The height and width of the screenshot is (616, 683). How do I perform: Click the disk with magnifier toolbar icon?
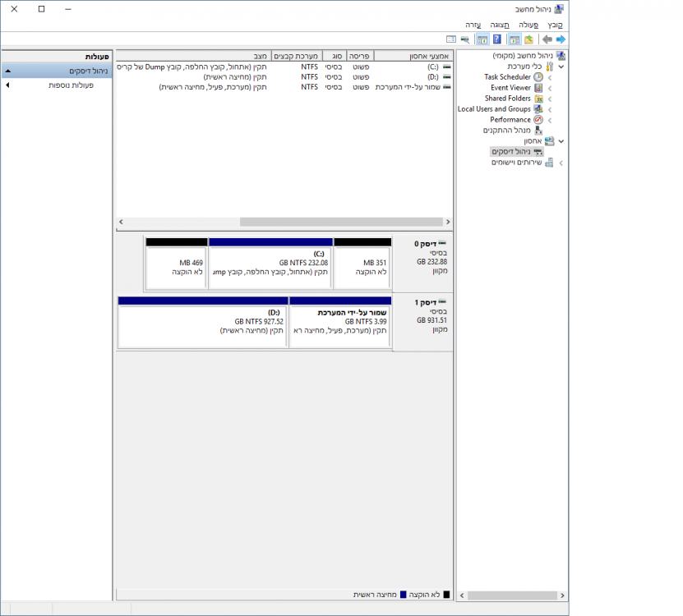(x=465, y=39)
